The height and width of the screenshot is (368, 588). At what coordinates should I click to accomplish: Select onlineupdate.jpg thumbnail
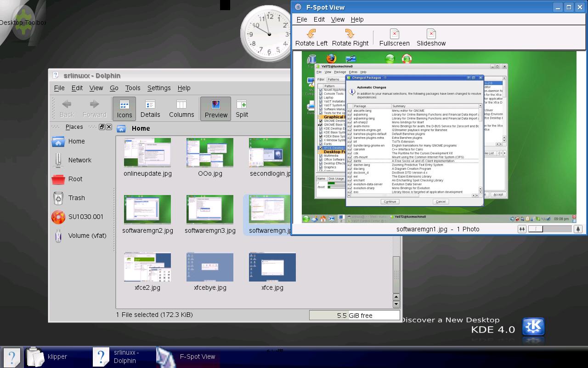tap(147, 153)
